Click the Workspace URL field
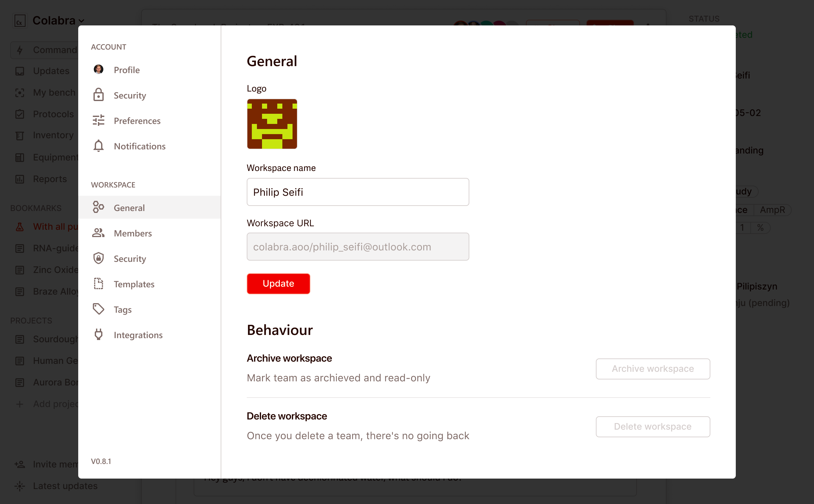 [358, 247]
